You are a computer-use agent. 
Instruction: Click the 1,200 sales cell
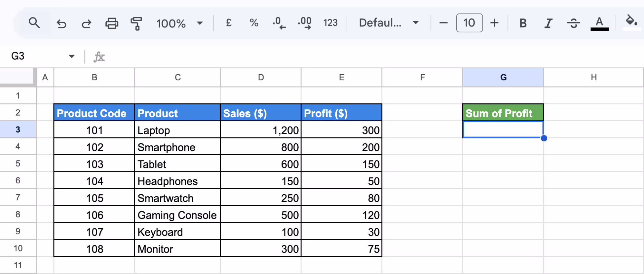(x=261, y=130)
